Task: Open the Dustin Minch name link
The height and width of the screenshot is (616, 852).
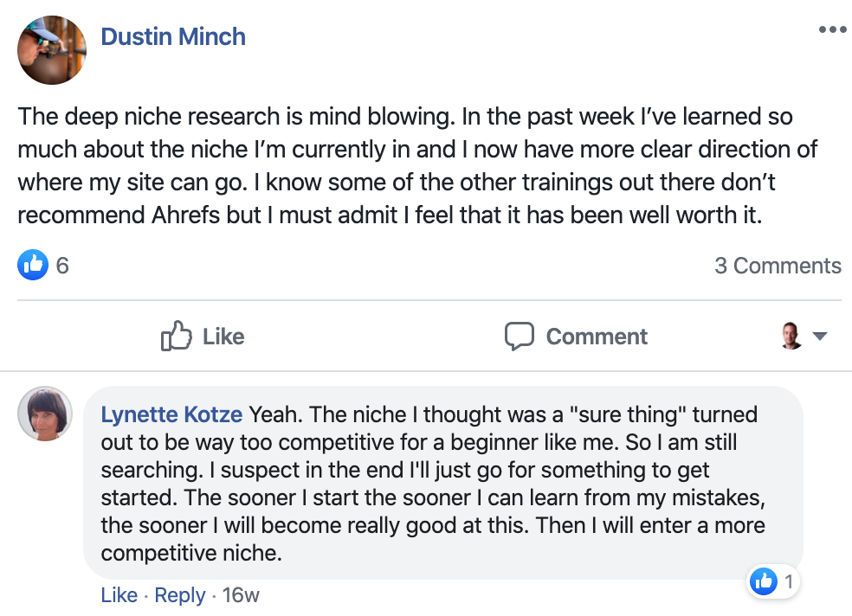Action: [x=173, y=36]
